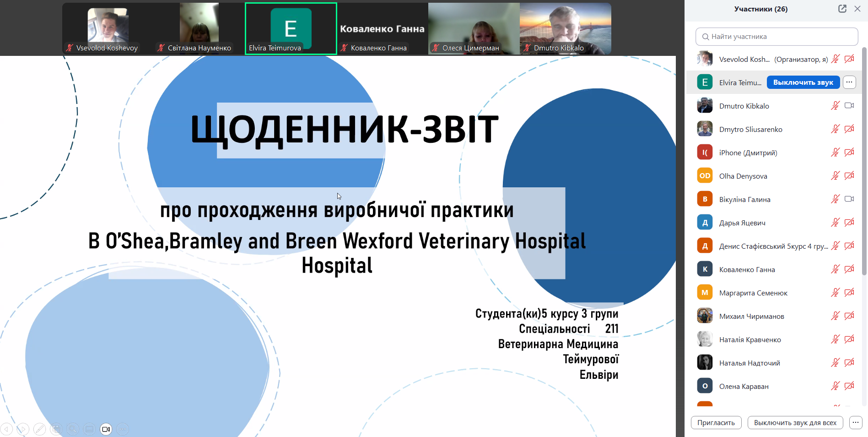
Task: Select Наталія Кравченко in participants list
Action: [774, 339]
